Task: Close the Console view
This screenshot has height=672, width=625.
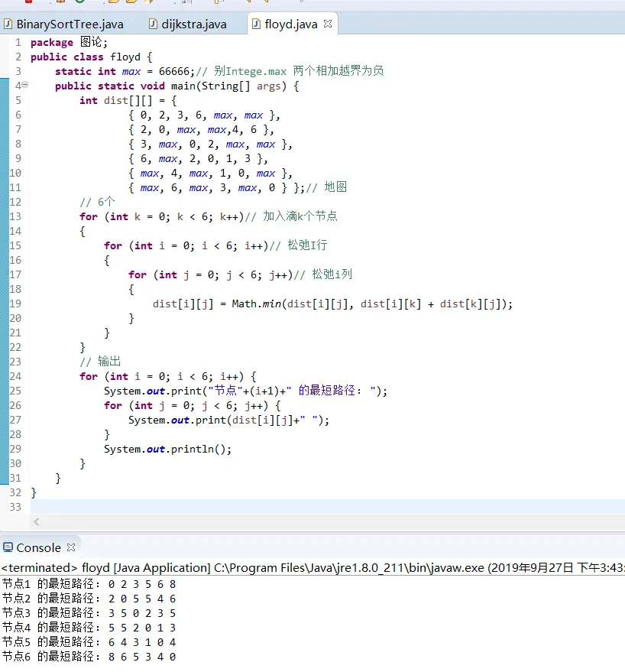Action: tap(71, 547)
